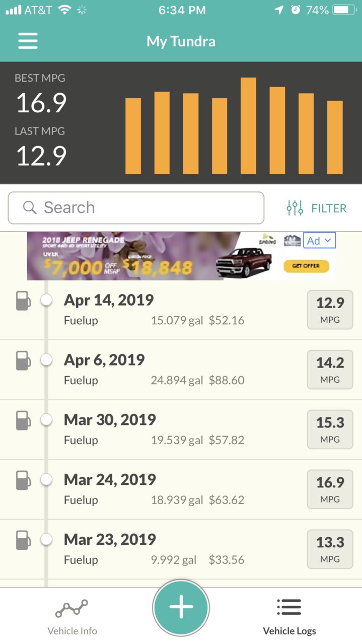Viewport: 362px width, 644px height.
Task: Focus the Search input field
Action: tap(136, 207)
